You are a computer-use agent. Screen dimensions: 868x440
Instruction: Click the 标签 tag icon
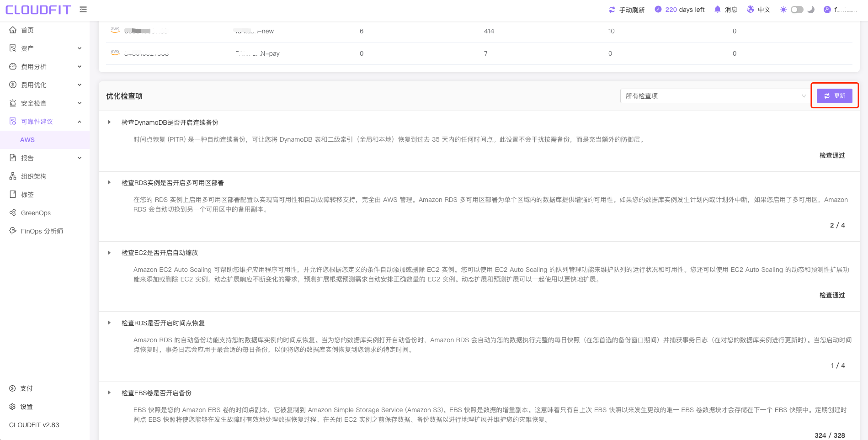point(13,194)
